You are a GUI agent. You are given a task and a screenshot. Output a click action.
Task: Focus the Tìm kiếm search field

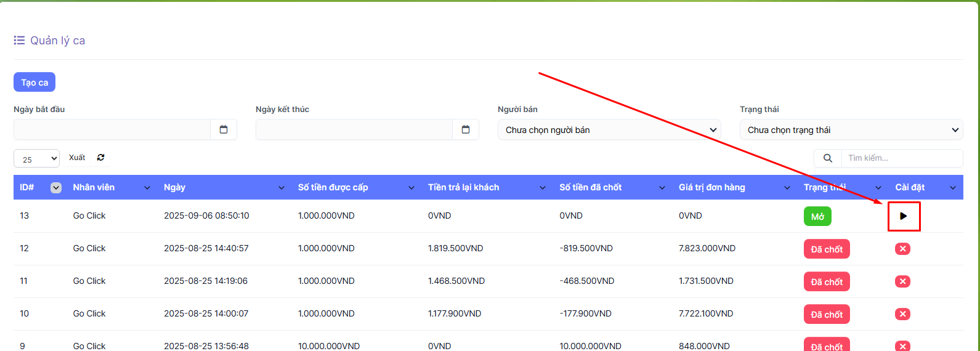pos(901,158)
